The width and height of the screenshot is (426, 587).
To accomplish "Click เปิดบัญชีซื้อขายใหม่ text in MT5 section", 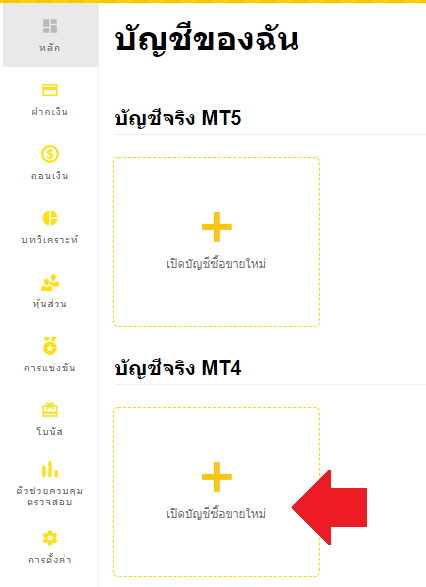I will tap(216, 264).
